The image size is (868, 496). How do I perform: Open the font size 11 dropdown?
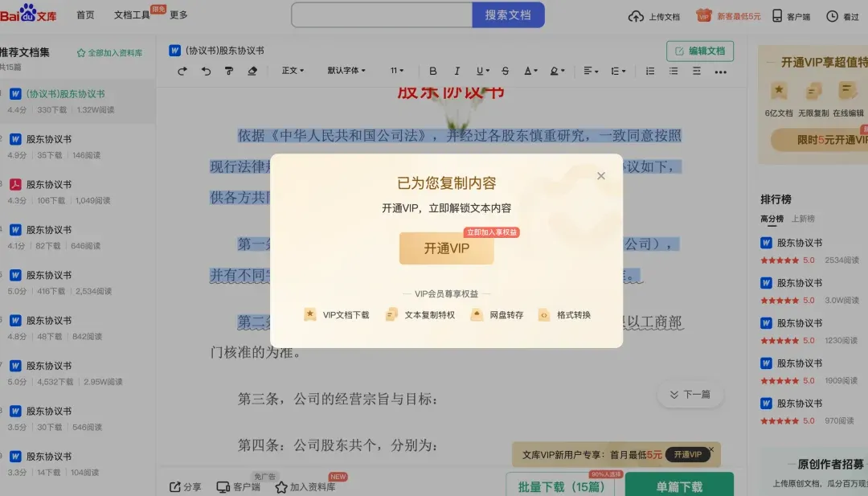(x=397, y=71)
